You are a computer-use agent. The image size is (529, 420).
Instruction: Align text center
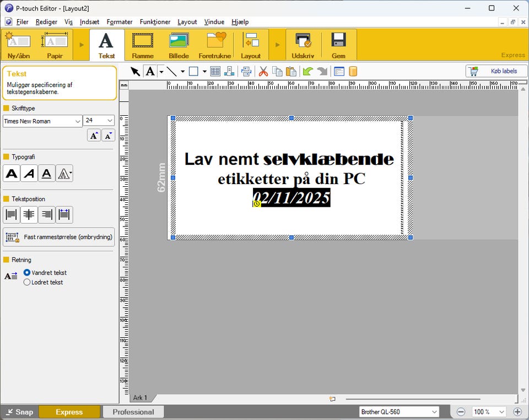coord(29,214)
